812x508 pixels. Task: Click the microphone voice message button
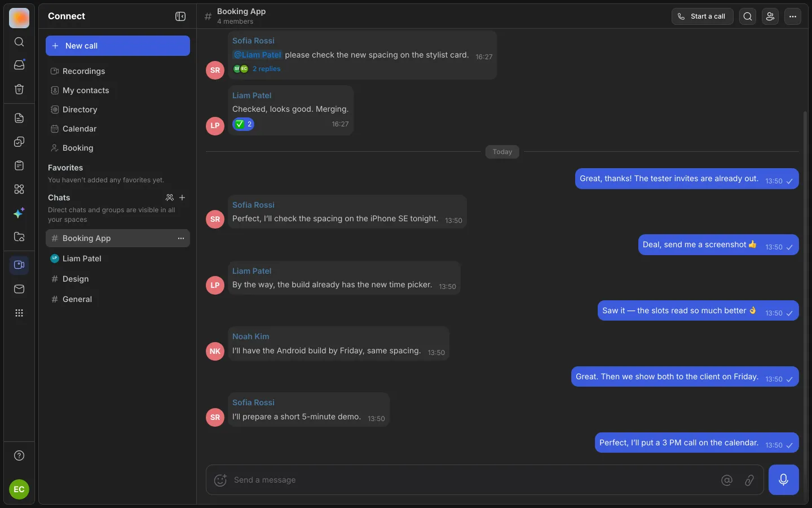[784, 480]
